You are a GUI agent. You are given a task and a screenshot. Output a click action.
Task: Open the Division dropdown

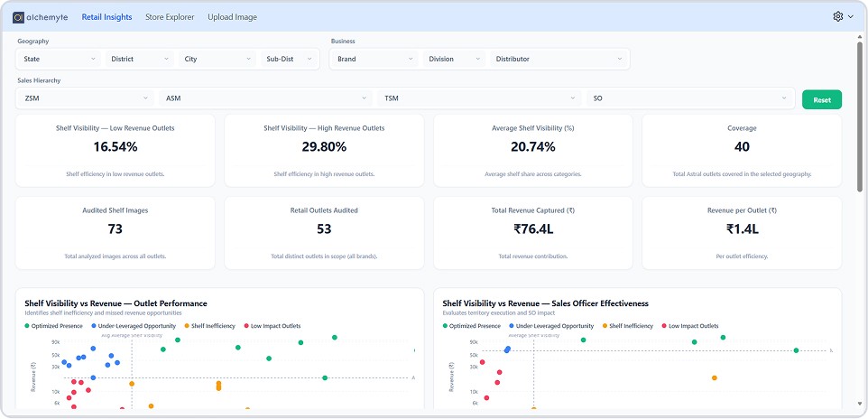coord(454,59)
